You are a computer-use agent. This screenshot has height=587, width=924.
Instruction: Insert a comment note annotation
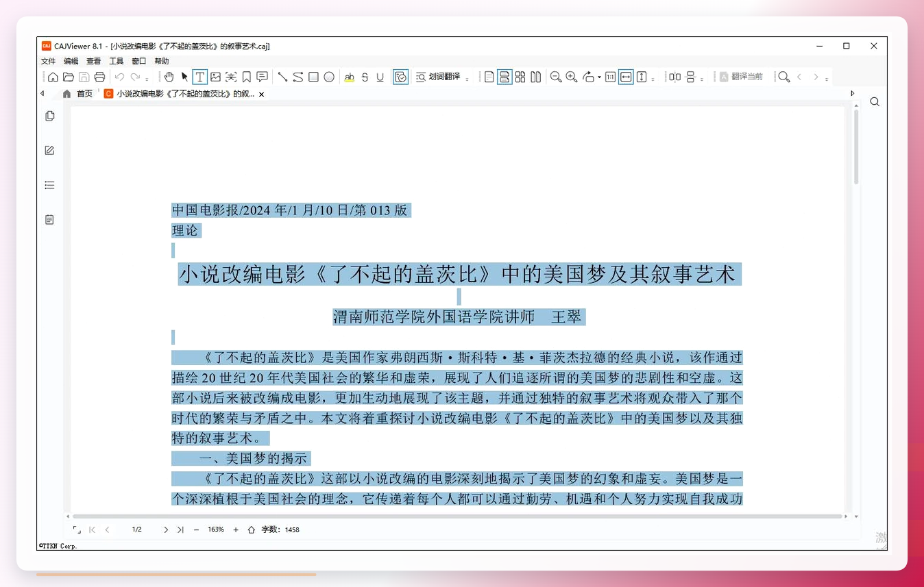[x=262, y=77]
